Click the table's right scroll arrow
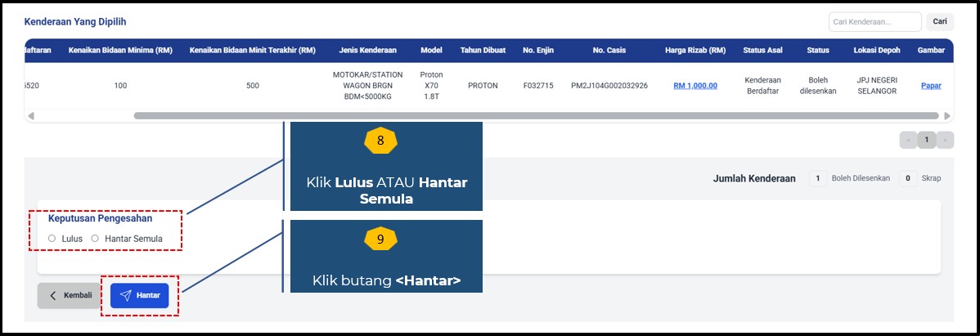Image resolution: width=980 pixels, height=336 pixels. 947,116
